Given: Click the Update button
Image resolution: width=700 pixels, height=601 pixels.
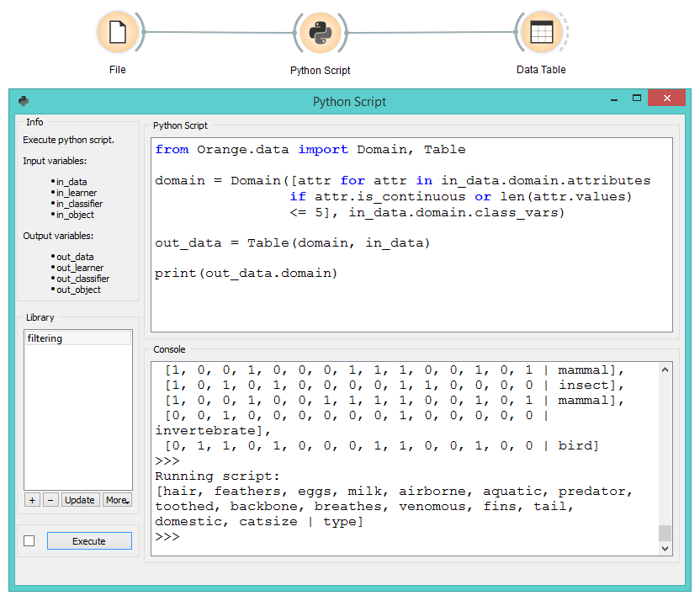Looking at the screenshot, I should coord(80,499).
